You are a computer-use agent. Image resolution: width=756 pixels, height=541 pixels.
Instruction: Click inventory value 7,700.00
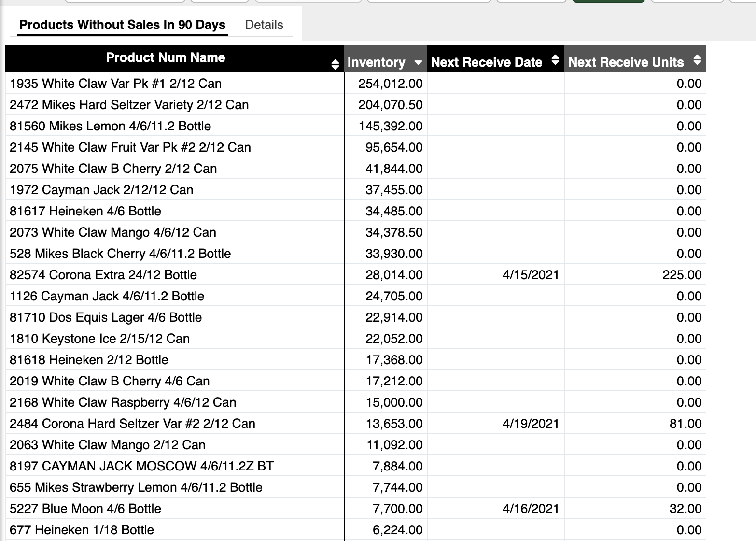pos(397,509)
